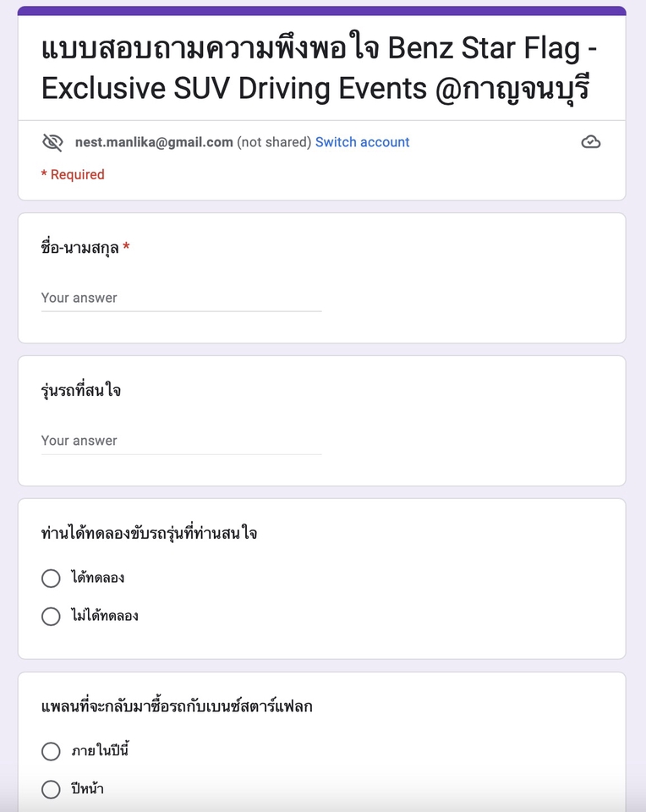The width and height of the screenshot is (646, 812).
Task: Click the Exclusive SUV Driving Events title line
Action: click(x=315, y=89)
